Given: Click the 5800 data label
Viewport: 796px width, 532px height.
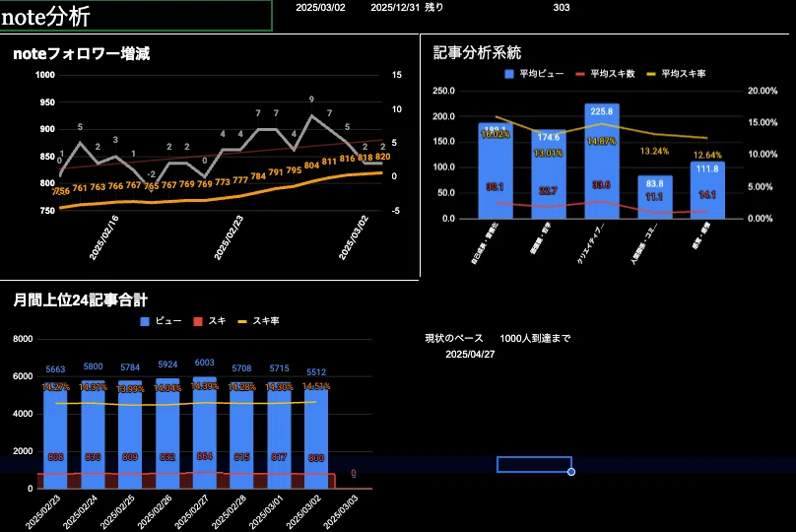Looking at the screenshot, I should coord(93,366).
